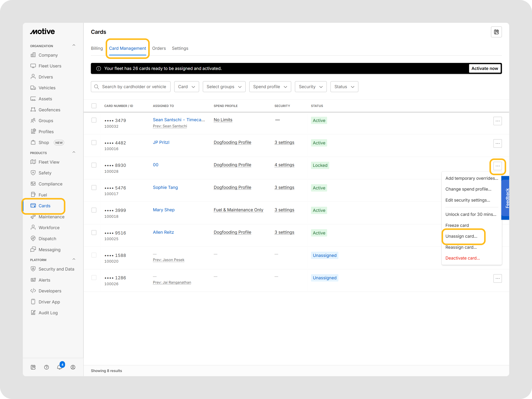Tick the checkbox for card 5476
The height and width of the screenshot is (399, 532).
point(94,188)
